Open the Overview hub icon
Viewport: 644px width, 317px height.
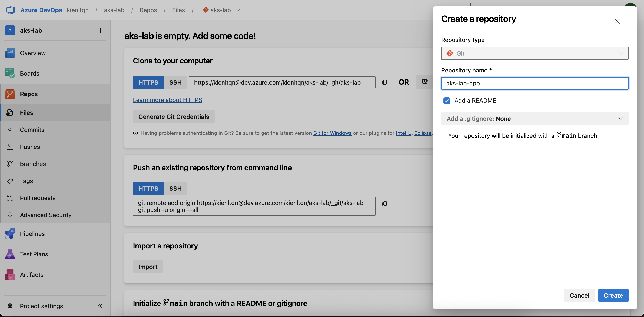[10, 53]
